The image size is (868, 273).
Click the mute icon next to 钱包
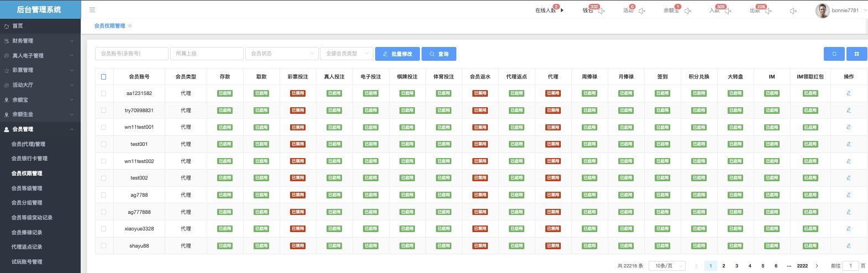pyautogui.click(x=602, y=11)
